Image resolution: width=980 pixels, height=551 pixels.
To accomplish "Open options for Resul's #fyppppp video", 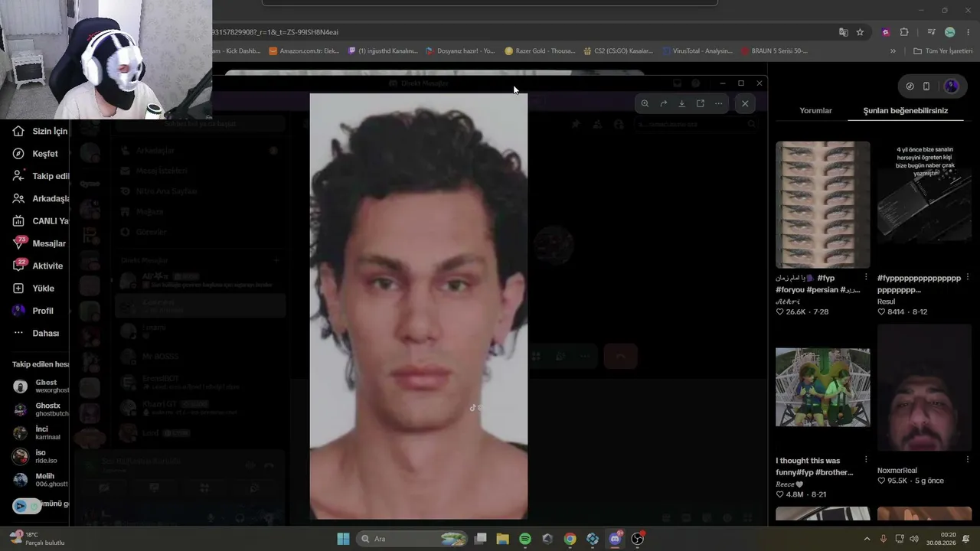I will [x=968, y=277].
